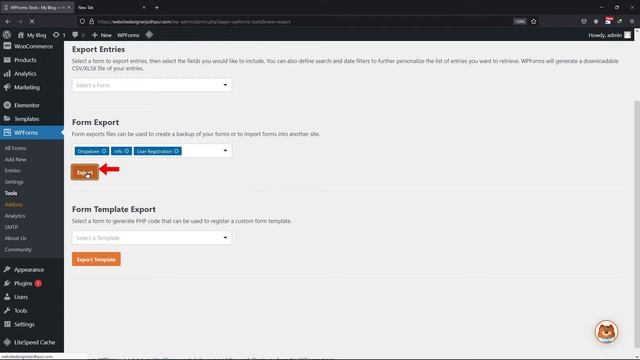Go to Add New form submenu

16,160
